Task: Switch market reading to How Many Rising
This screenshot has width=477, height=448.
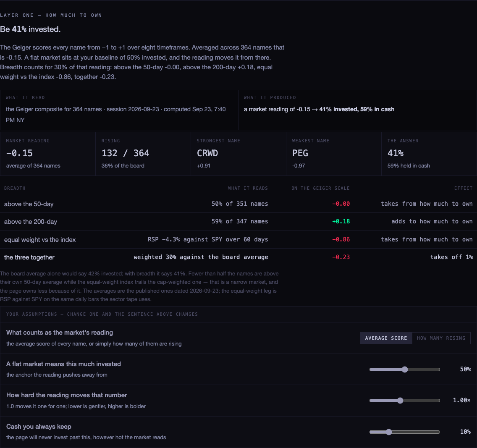Action: [x=441, y=338]
